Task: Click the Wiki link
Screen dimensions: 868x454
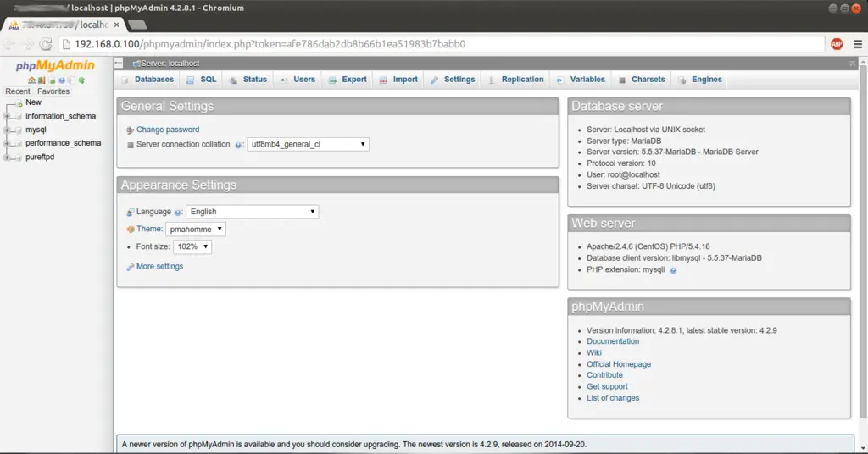Action: 594,353
